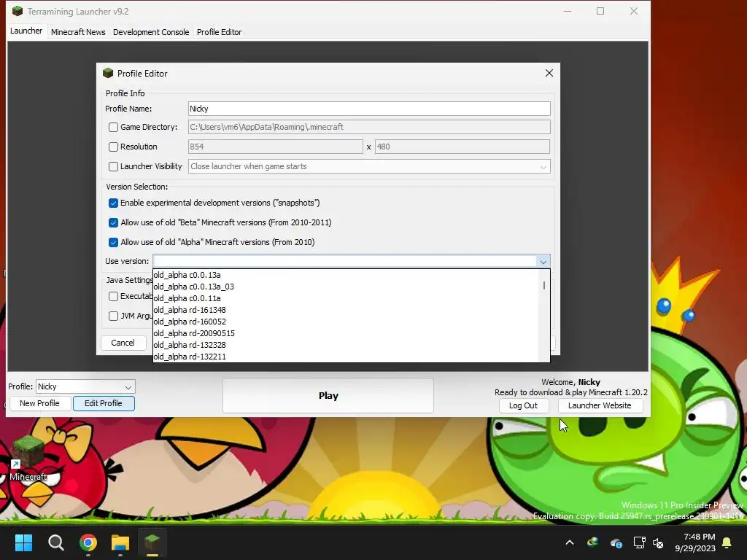The width and height of the screenshot is (747, 560).
Task: Toggle Executable checkbox in Java Settings
Action: coord(113,296)
